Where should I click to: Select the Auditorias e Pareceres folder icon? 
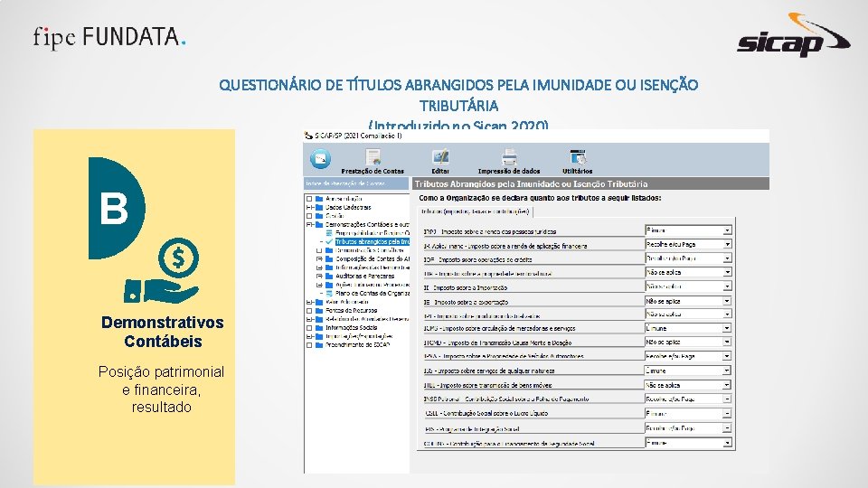tap(329, 277)
